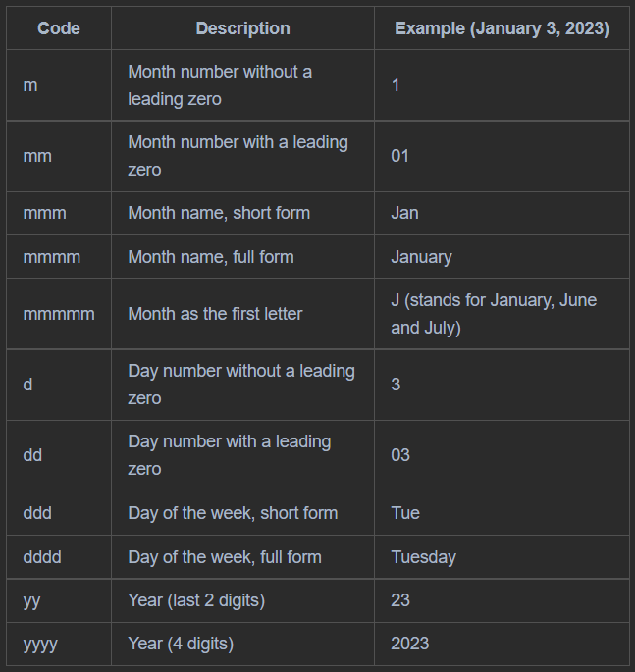This screenshot has width=635, height=672.
Task: Select the "mm" code cell
Action: pos(37,156)
